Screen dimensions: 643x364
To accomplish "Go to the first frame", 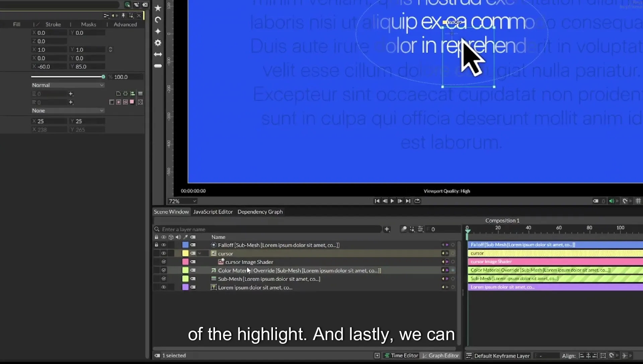I will point(377,201).
